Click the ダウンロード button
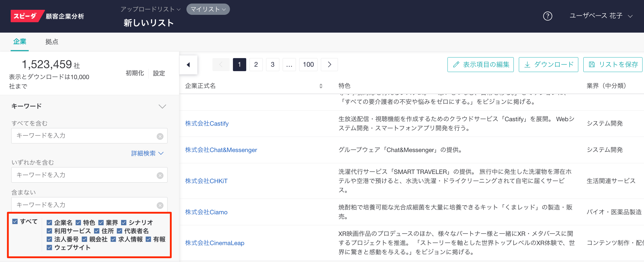The width and height of the screenshot is (644, 262). click(x=548, y=65)
